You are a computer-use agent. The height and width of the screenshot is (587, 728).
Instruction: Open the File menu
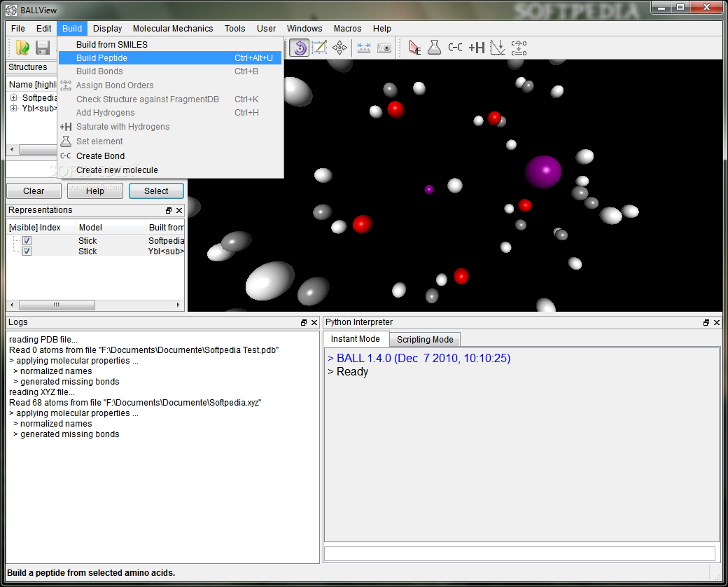[18, 28]
